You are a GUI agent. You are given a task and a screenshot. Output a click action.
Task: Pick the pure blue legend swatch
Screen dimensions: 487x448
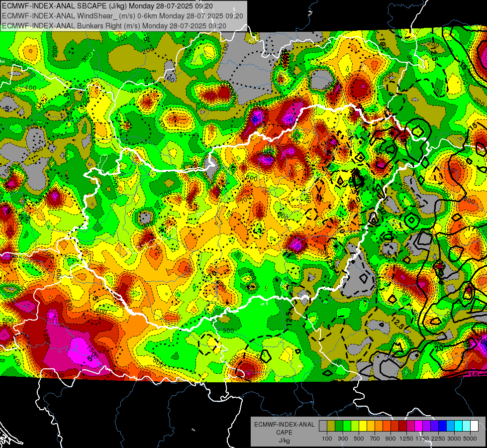(x=443, y=426)
